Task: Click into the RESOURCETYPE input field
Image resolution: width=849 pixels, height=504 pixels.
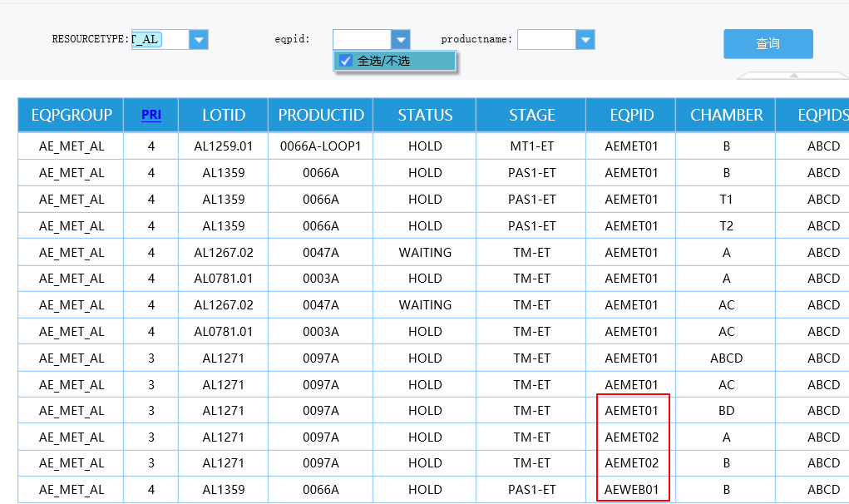Action: coord(160,39)
